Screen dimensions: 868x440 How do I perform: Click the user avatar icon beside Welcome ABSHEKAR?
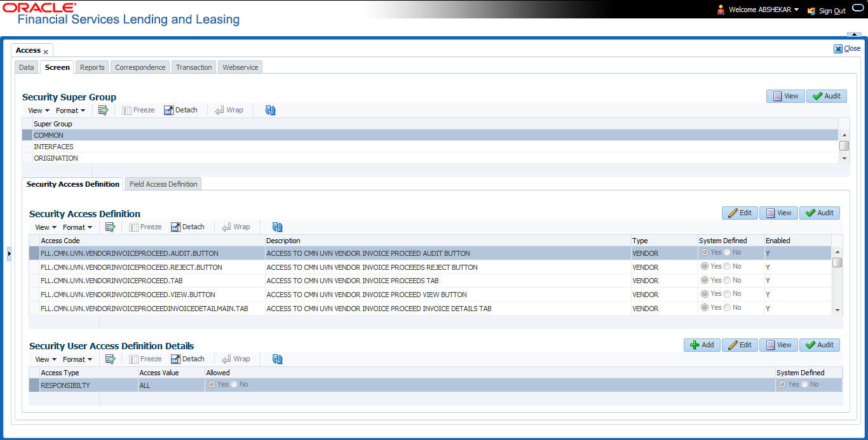tap(721, 10)
